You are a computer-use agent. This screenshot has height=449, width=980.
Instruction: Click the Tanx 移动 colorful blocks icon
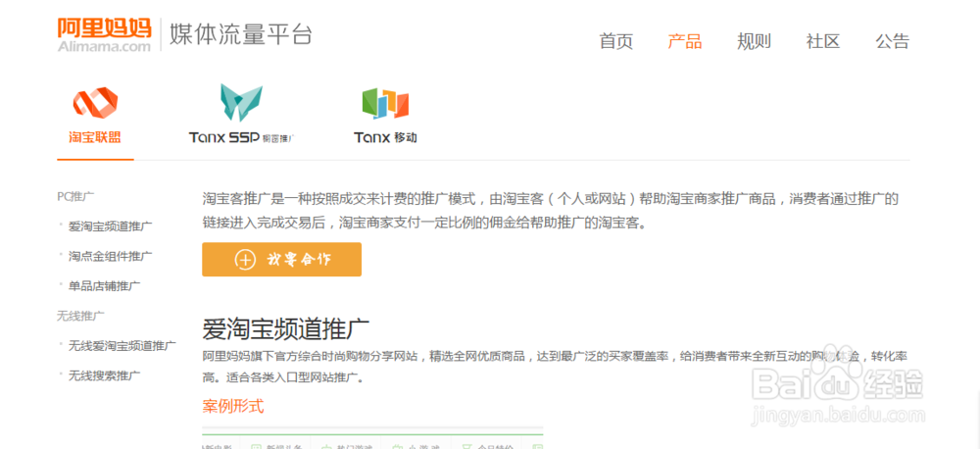point(385,103)
